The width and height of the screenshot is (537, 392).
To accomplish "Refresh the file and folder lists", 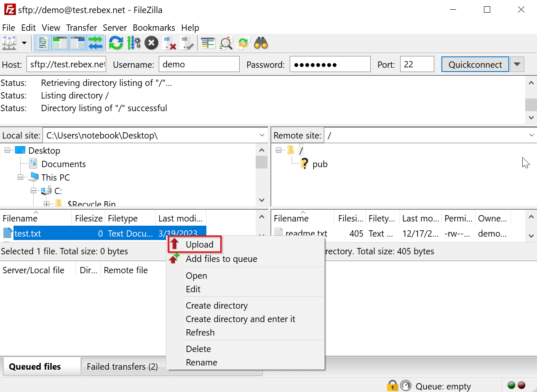I will (x=115, y=43).
